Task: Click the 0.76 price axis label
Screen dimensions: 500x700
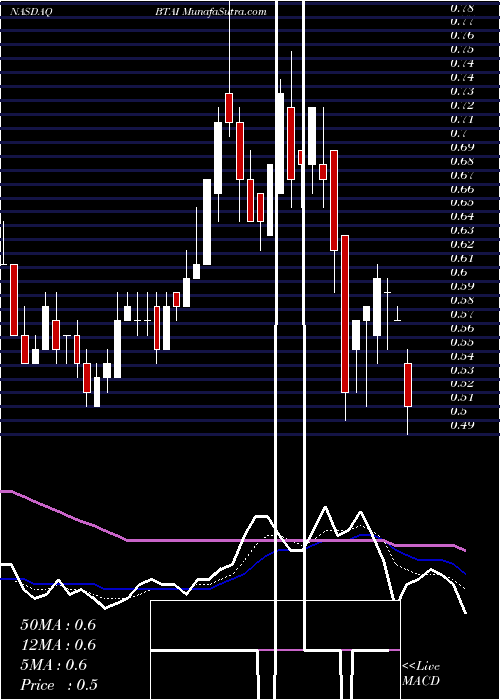Action: click(x=462, y=35)
